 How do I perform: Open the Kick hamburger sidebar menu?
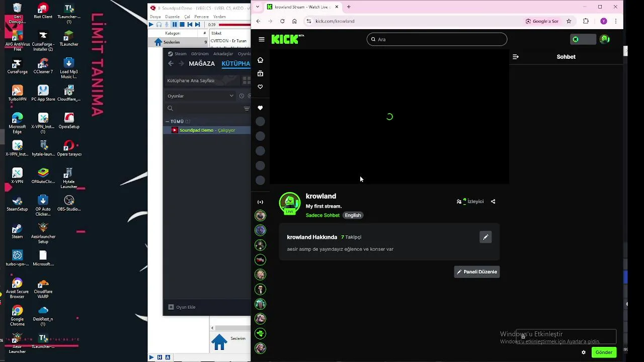[262, 39]
